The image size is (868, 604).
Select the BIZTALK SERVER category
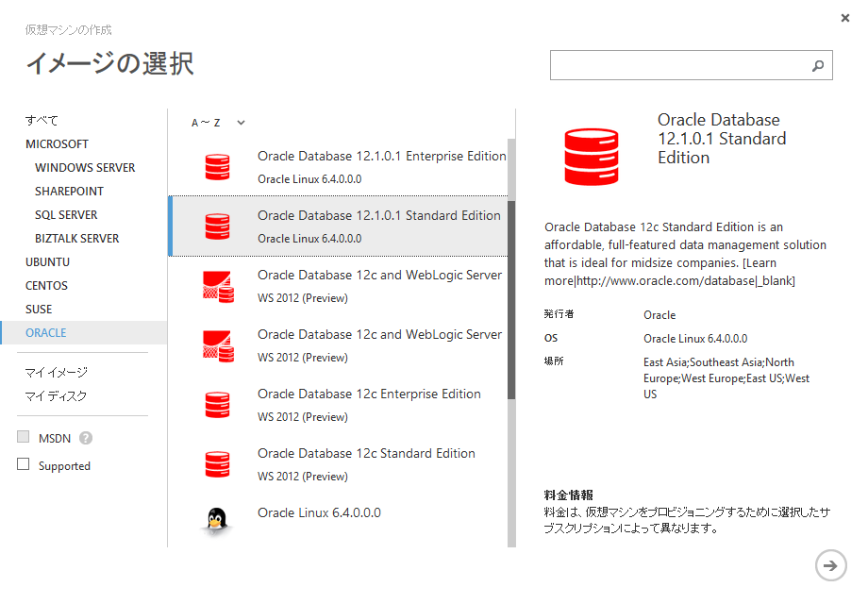pyautogui.click(x=77, y=239)
